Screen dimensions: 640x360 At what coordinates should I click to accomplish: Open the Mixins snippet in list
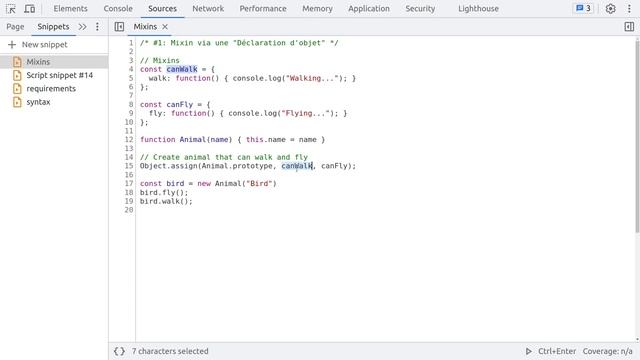pyautogui.click(x=54, y=62)
